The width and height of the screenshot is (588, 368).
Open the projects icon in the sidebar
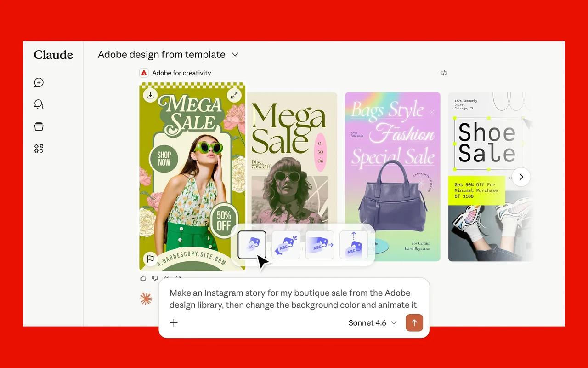[x=39, y=126]
